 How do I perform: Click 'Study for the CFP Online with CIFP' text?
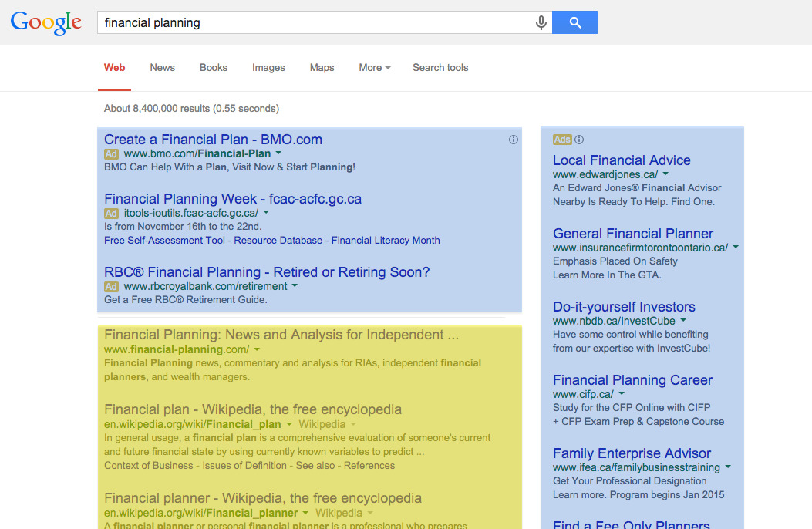click(632, 407)
